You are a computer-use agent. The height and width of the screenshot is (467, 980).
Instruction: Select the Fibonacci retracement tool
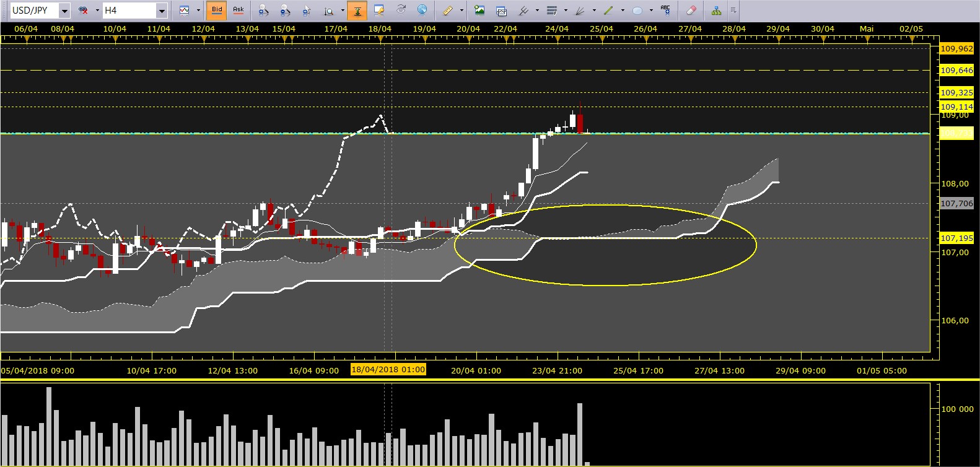point(552,10)
